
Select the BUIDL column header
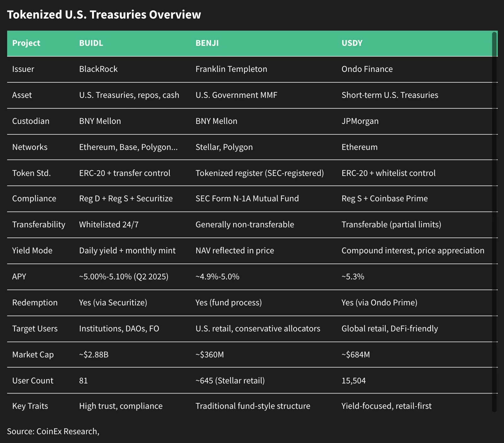(91, 43)
